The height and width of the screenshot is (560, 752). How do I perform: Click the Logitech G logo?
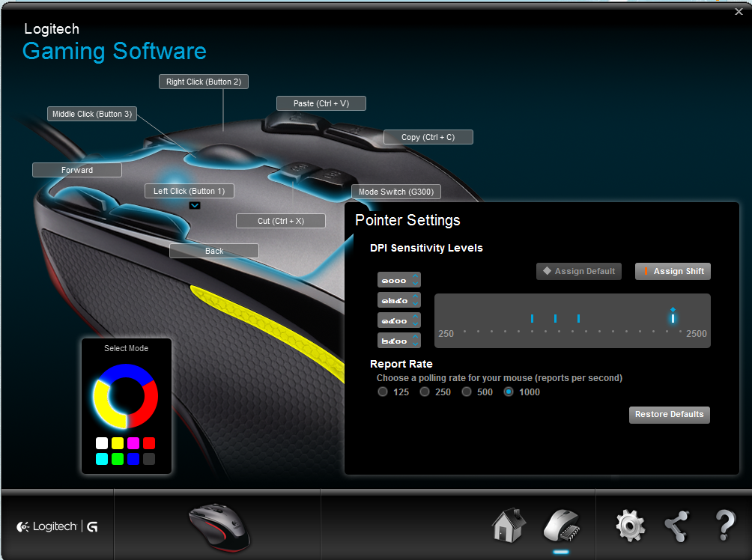click(57, 526)
